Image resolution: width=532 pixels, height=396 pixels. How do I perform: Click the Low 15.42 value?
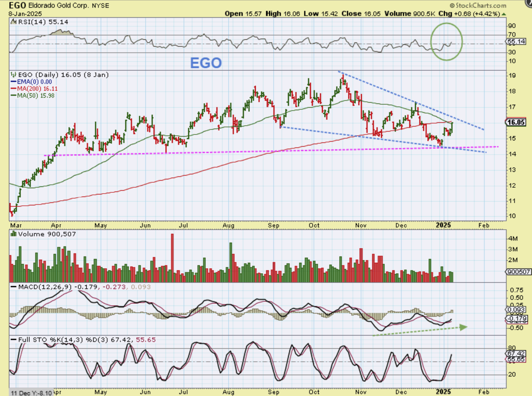(x=320, y=13)
